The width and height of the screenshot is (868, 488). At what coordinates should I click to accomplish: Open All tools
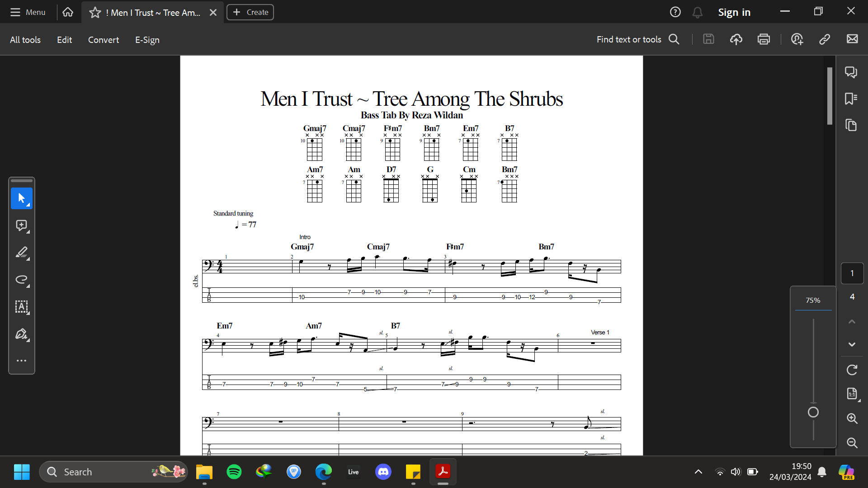click(25, 40)
